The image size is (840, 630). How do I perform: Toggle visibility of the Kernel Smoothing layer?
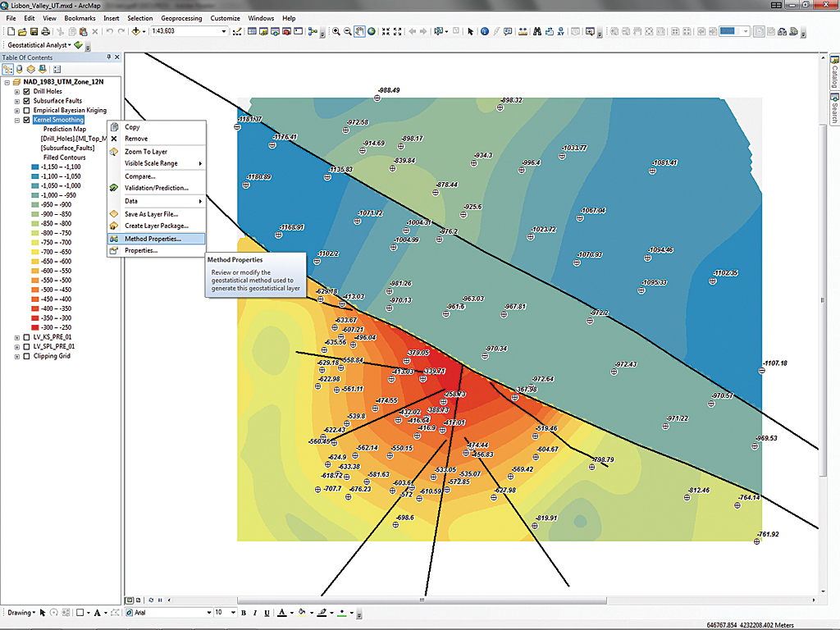(x=25, y=121)
